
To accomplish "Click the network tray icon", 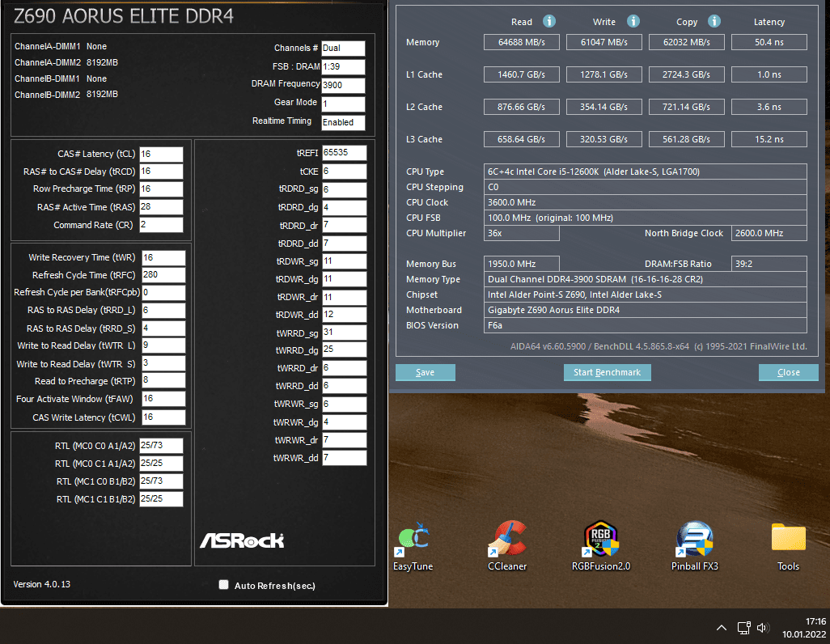I will (x=743, y=628).
